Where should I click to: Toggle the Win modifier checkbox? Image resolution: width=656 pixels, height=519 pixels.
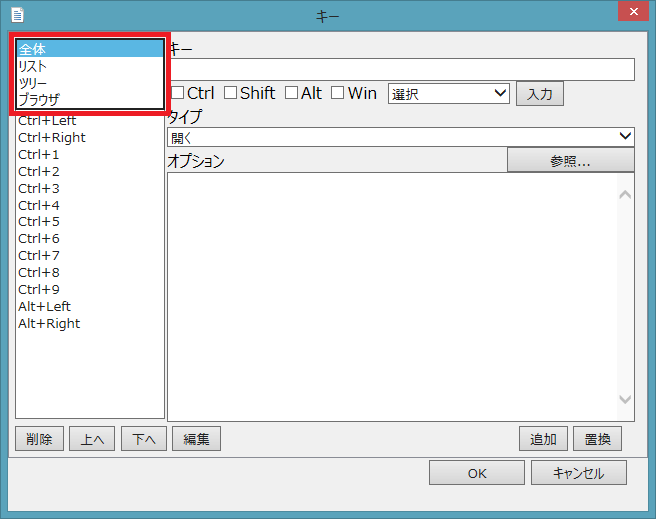click(x=338, y=93)
